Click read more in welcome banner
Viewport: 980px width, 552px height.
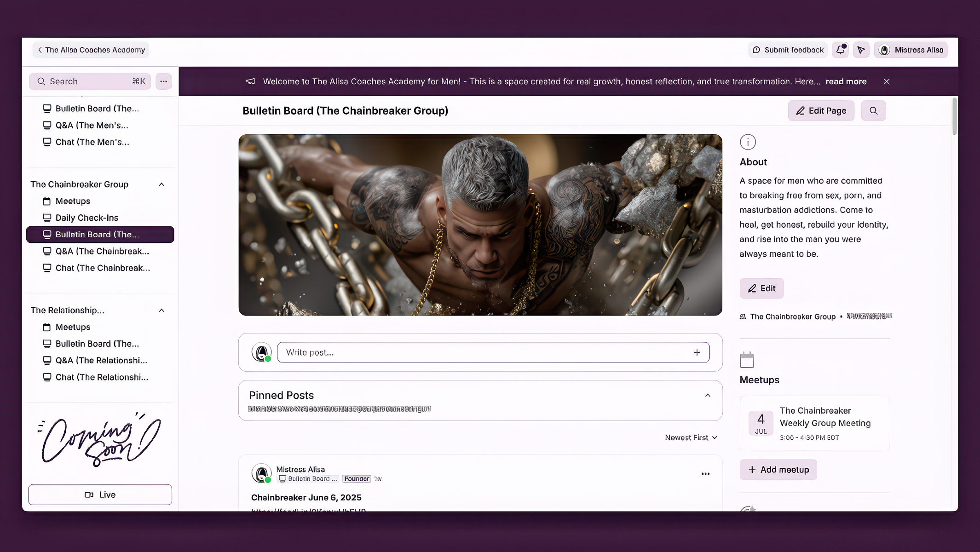(x=846, y=81)
